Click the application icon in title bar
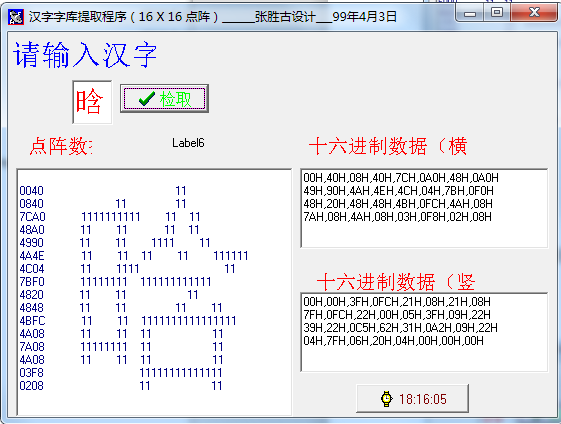This screenshot has width=561, height=424. (x=16, y=17)
